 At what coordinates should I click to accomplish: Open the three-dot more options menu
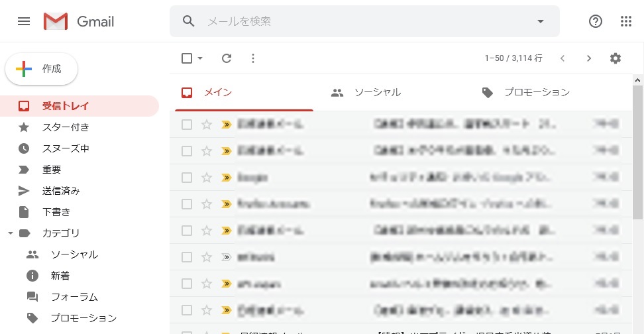(x=252, y=58)
